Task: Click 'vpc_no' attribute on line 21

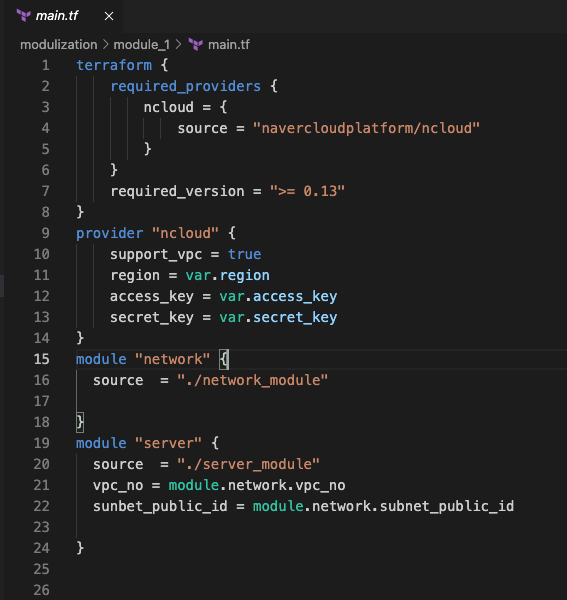Action: click(x=118, y=485)
